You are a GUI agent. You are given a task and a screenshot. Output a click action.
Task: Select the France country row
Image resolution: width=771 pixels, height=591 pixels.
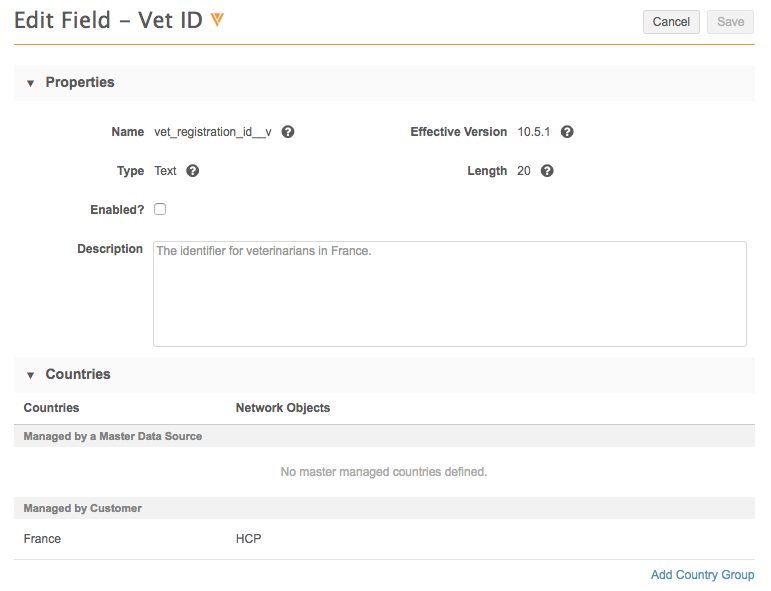click(x=42, y=539)
